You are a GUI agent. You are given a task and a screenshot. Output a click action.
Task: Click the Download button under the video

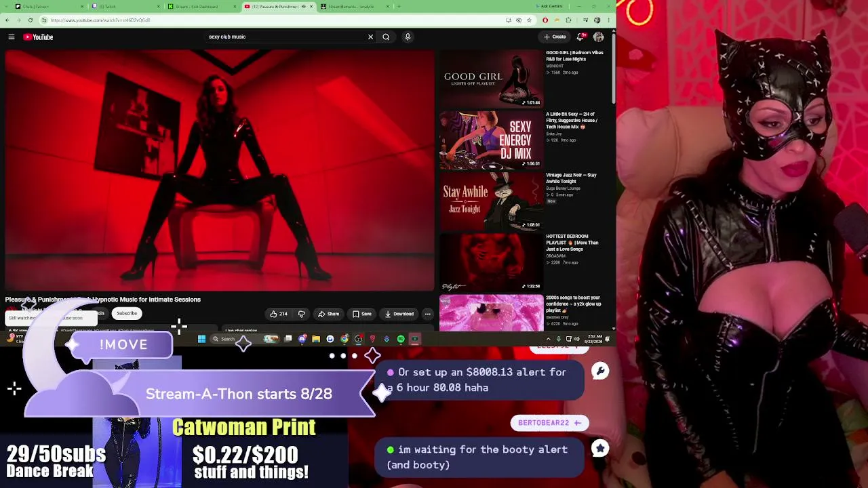click(399, 314)
